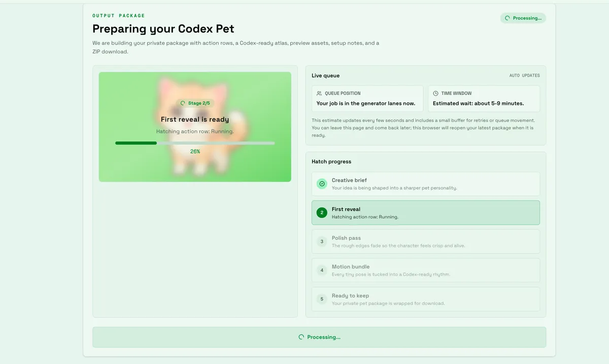Click the time window clock icon

coord(435,93)
